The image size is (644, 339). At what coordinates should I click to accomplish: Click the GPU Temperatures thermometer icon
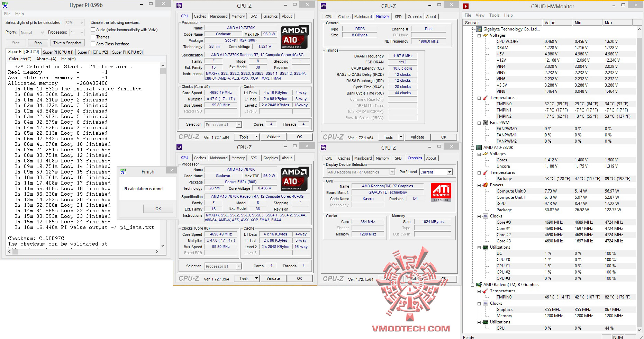486,291
